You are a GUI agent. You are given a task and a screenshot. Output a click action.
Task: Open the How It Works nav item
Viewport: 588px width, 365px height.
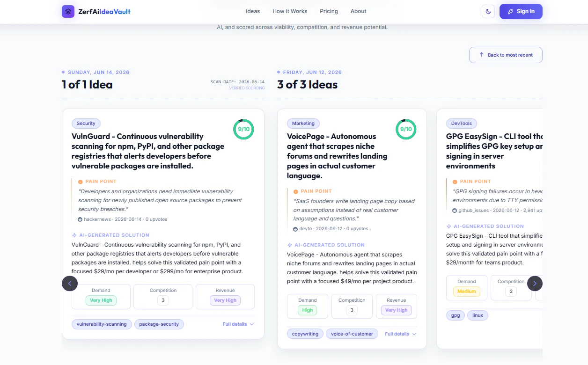(x=290, y=11)
